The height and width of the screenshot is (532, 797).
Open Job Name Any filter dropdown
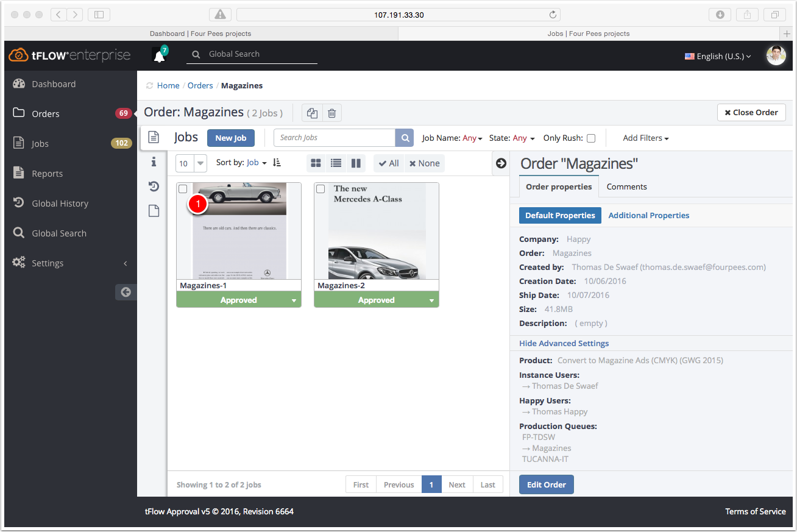[x=472, y=138]
